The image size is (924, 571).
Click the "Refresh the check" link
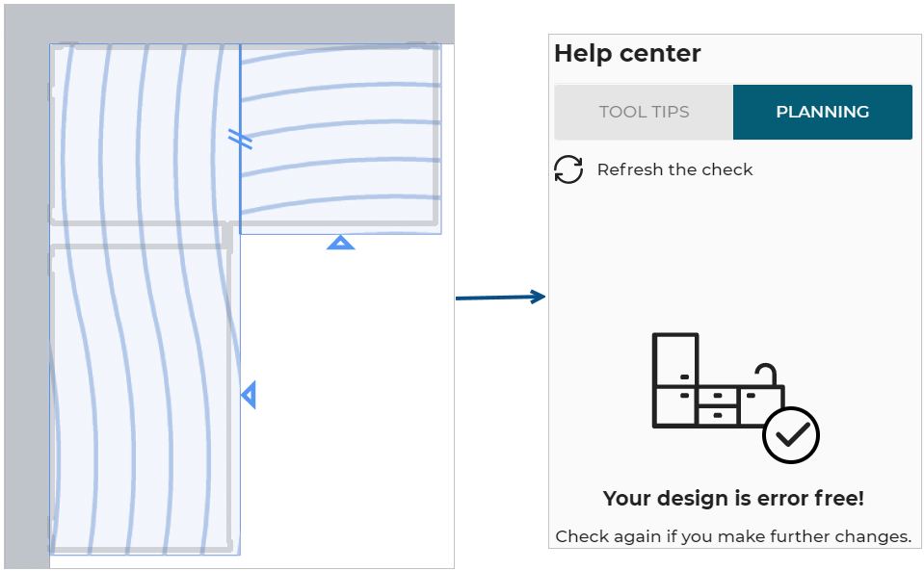tap(674, 169)
